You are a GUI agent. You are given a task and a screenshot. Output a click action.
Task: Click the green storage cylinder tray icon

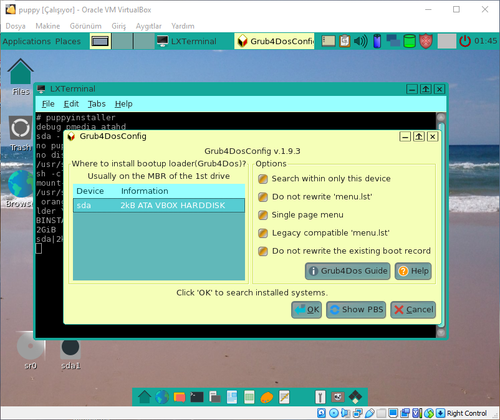(x=409, y=41)
